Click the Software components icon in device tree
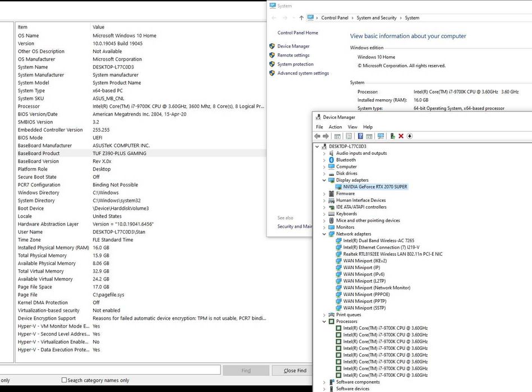 coord(332,382)
